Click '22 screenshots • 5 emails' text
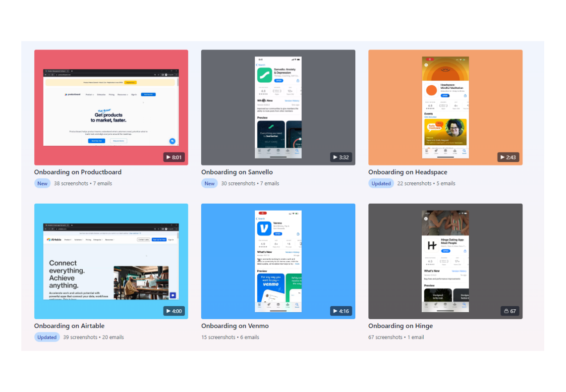The image size is (566, 392). coord(426,183)
